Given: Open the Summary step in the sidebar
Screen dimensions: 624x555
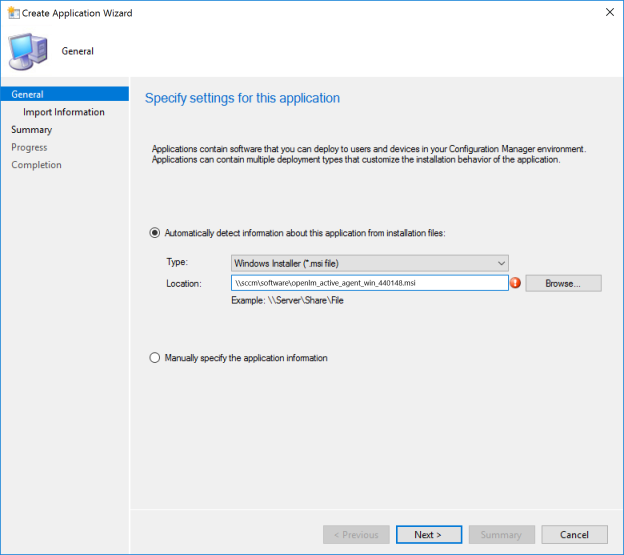Looking at the screenshot, I should [32, 130].
